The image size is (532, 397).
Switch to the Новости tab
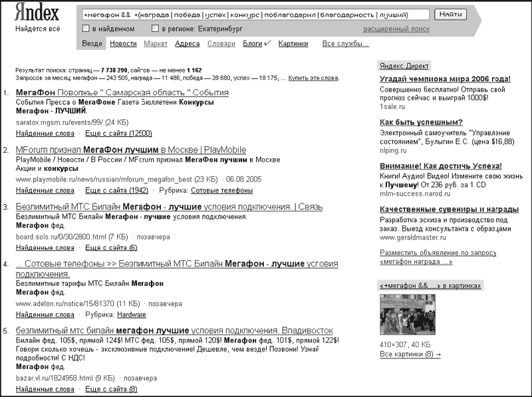[123, 44]
